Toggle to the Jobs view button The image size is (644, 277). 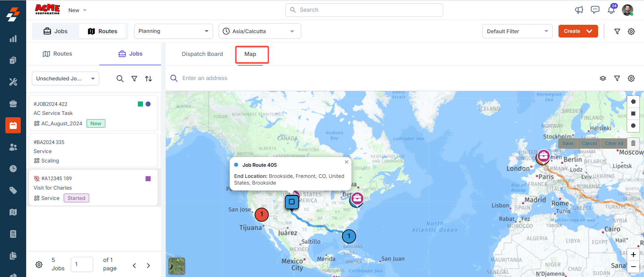[56, 31]
